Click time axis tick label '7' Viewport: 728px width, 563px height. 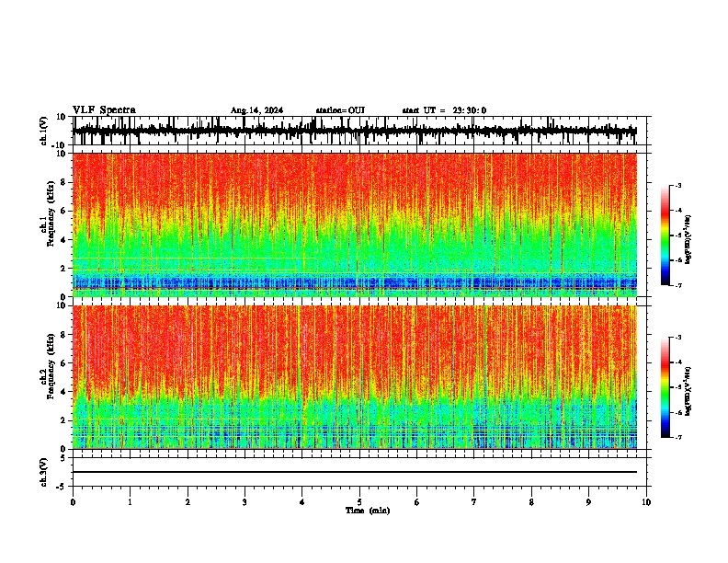coord(474,502)
